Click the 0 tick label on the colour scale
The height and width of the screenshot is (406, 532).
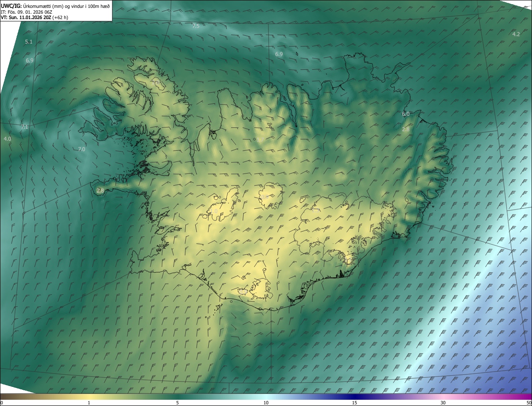[2, 403]
